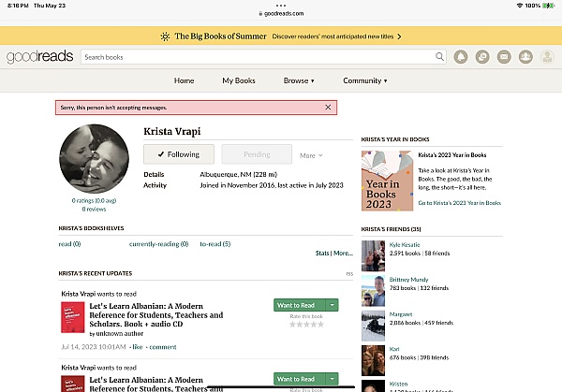Expand second book's shelf dropdown arrow

[x=332, y=379]
